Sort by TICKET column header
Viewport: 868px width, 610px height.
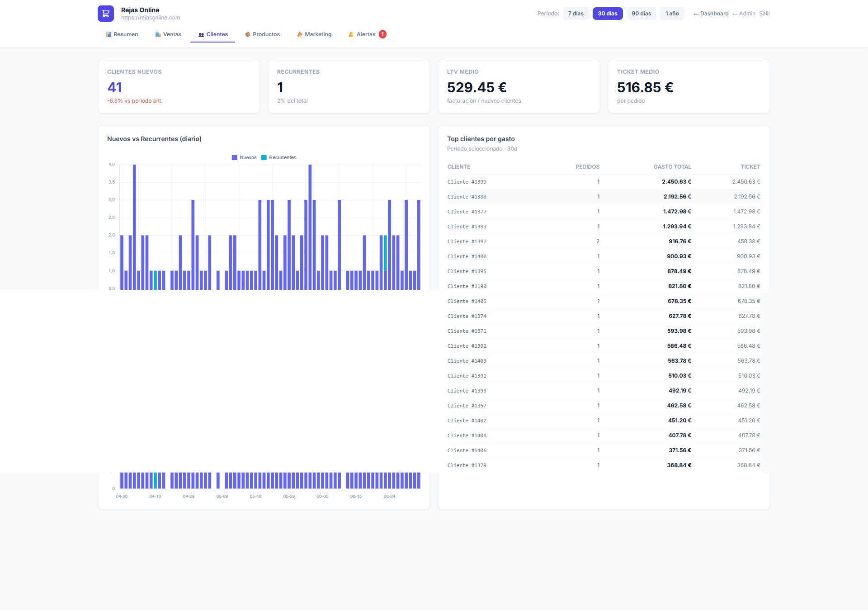click(x=750, y=167)
